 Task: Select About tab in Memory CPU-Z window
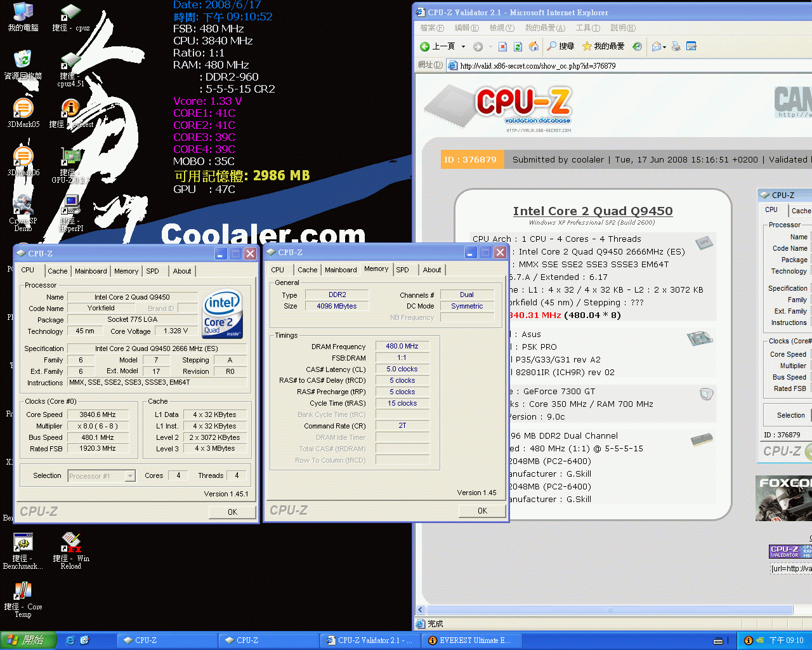(432, 270)
